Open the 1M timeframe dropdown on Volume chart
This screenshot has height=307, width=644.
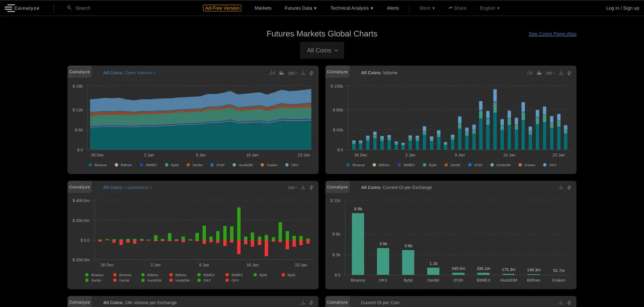550,73
